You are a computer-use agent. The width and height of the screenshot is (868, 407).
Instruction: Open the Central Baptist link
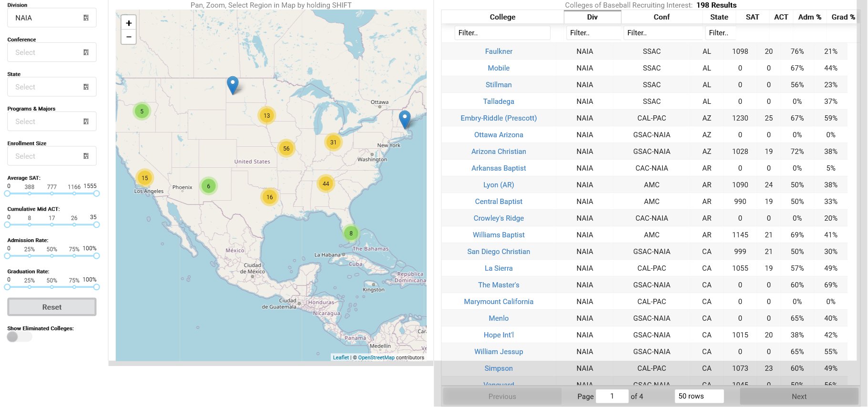(x=499, y=202)
